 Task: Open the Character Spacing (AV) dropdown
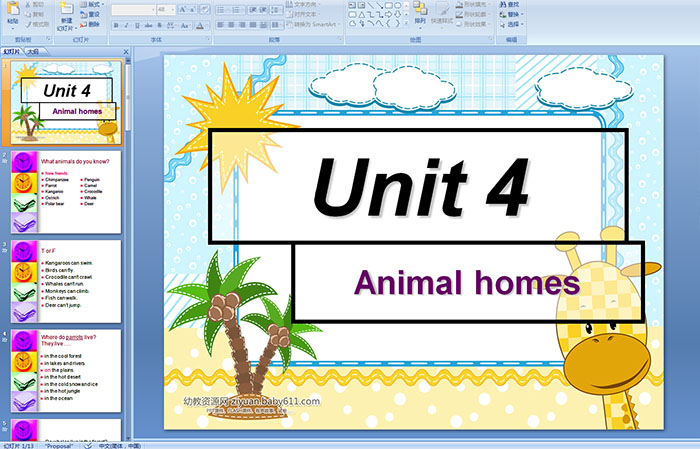click(x=171, y=25)
